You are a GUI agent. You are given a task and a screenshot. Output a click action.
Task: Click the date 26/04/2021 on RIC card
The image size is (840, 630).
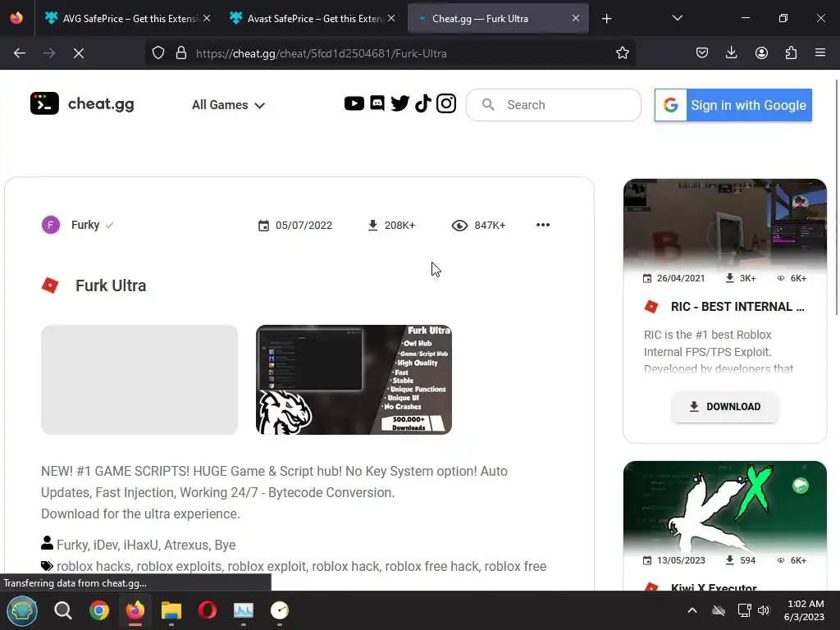point(680,278)
